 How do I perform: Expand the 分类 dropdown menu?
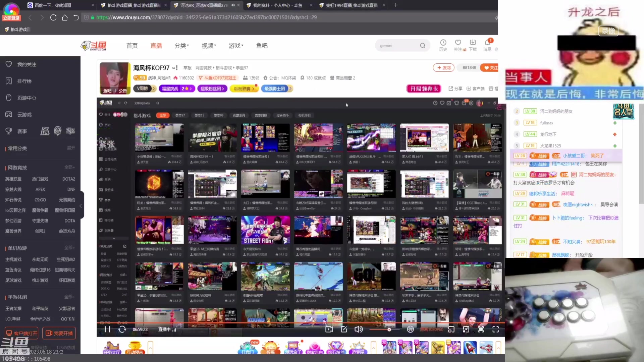(x=181, y=46)
